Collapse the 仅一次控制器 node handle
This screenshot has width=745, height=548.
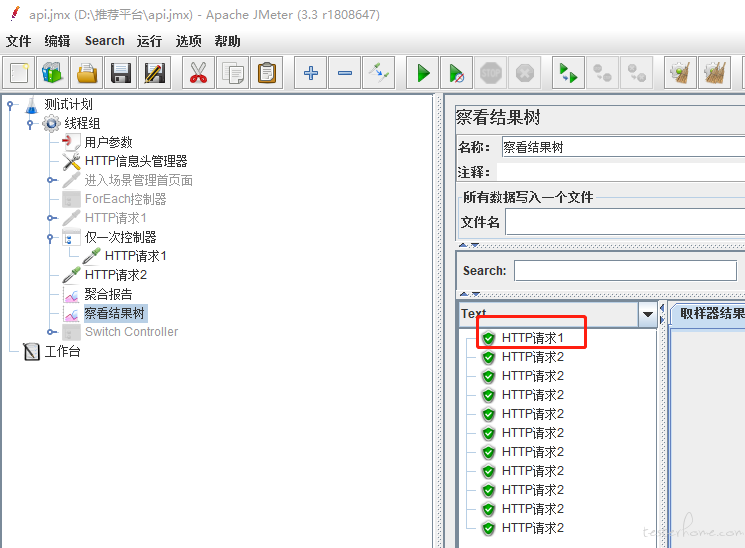click(50, 237)
